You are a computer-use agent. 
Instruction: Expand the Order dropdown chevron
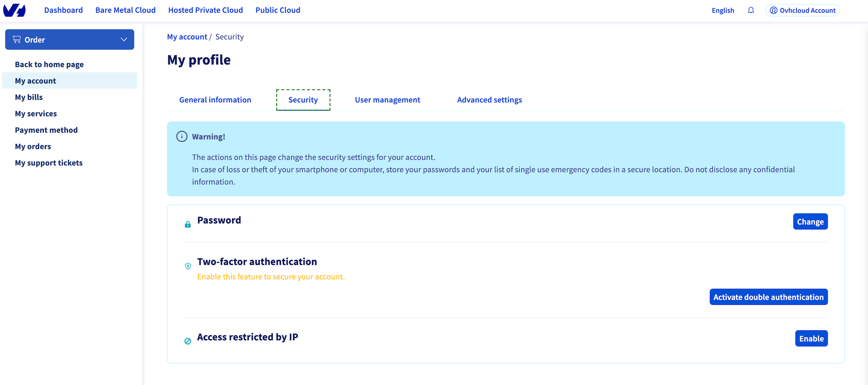coord(124,39)
